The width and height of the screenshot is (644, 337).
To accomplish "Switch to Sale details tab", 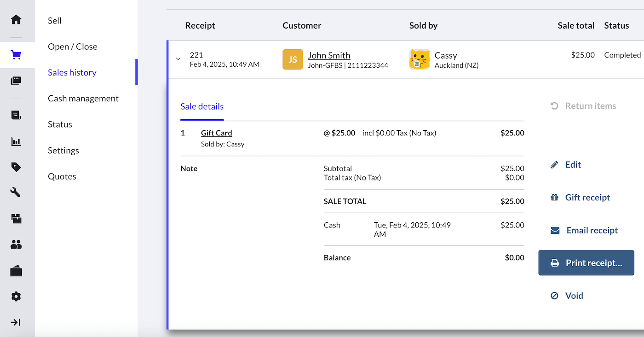I will tap(202, 106).
